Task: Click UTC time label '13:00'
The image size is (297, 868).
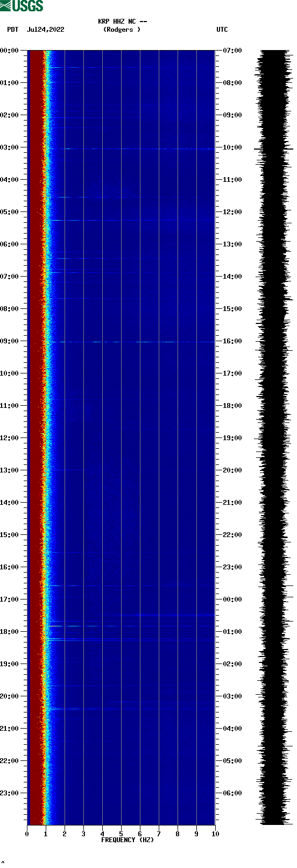Action: (x=232, y=244)
